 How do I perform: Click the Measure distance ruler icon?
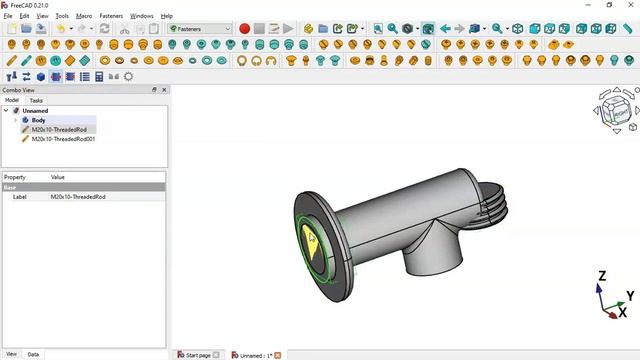[628, 29]
